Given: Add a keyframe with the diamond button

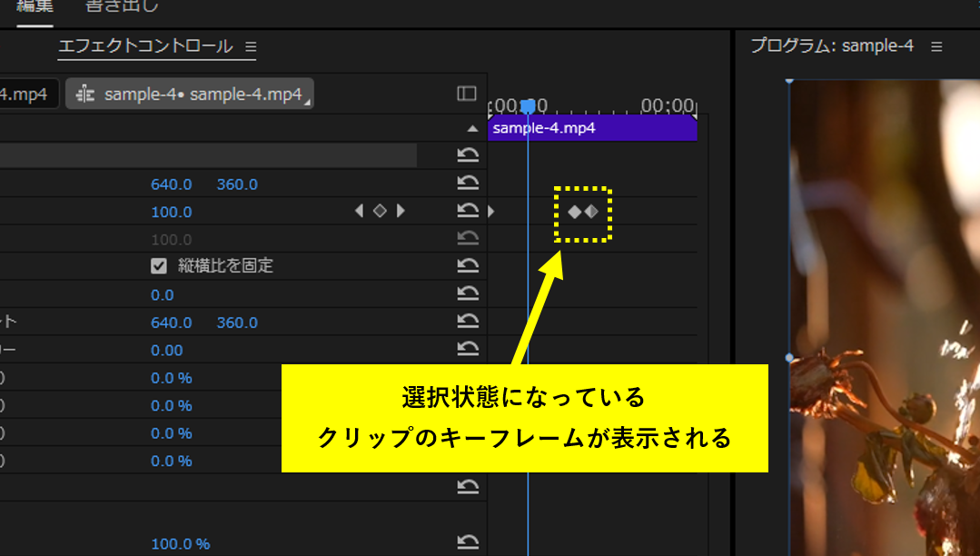Looking at the screenshot, I should pyautogui.click(x=379, y=211).
